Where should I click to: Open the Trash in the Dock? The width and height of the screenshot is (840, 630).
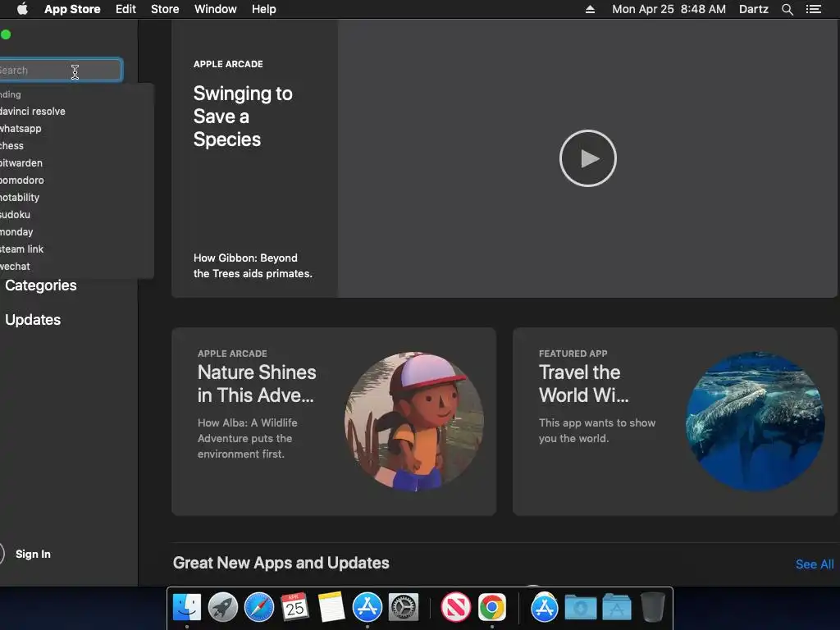click(652, 607)
